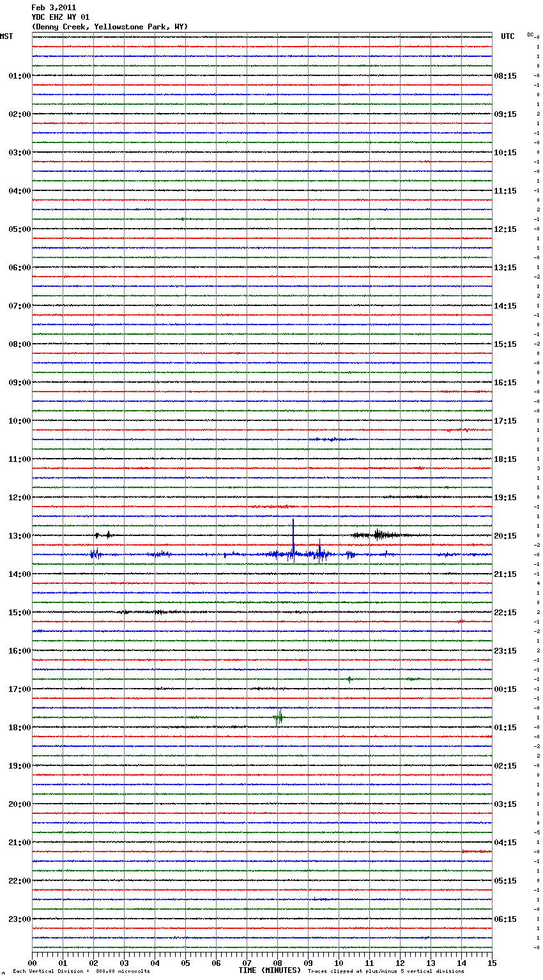Click the "05:15" UTC time label
This screenshot has height=980, width=543.
pos(505,881)
